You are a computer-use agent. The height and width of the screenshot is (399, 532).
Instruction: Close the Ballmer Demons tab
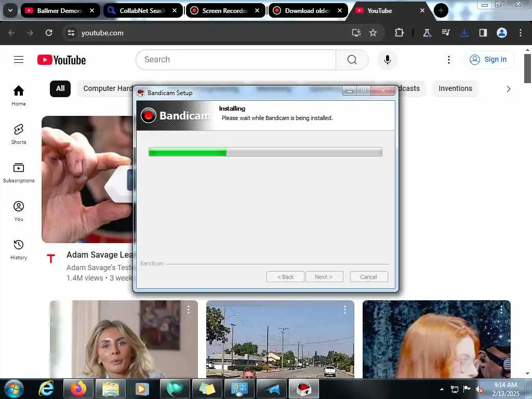click(92, 10)
